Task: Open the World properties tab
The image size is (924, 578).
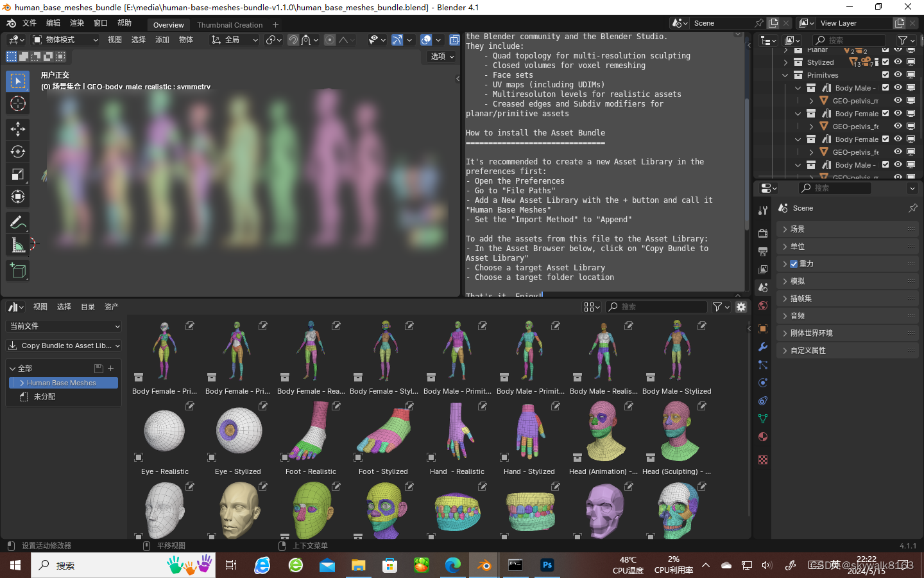Action: click(763, 306)
